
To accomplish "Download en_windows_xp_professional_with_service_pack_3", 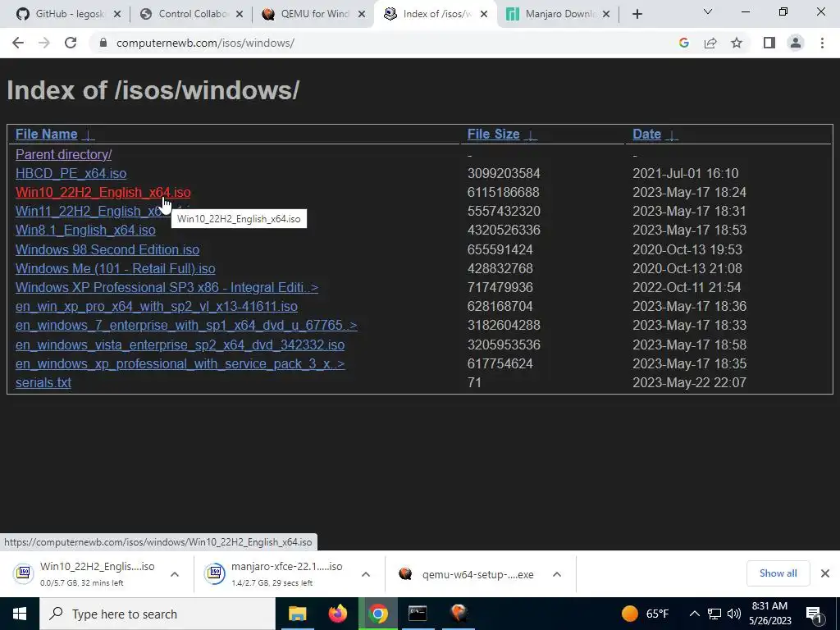I will click(180, 363).
